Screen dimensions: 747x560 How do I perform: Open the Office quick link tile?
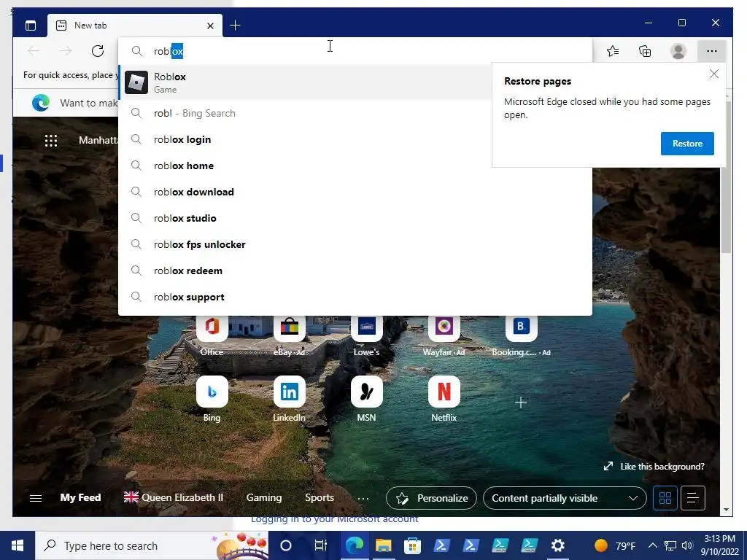(x=212, y=336)
